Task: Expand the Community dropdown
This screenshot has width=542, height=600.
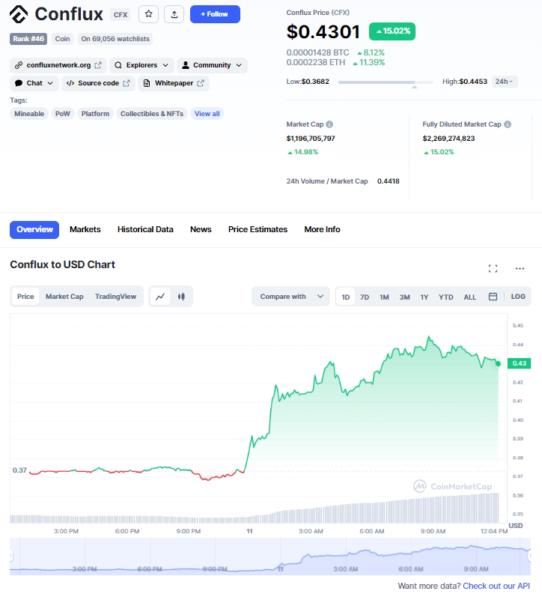Action: [212, 65]
